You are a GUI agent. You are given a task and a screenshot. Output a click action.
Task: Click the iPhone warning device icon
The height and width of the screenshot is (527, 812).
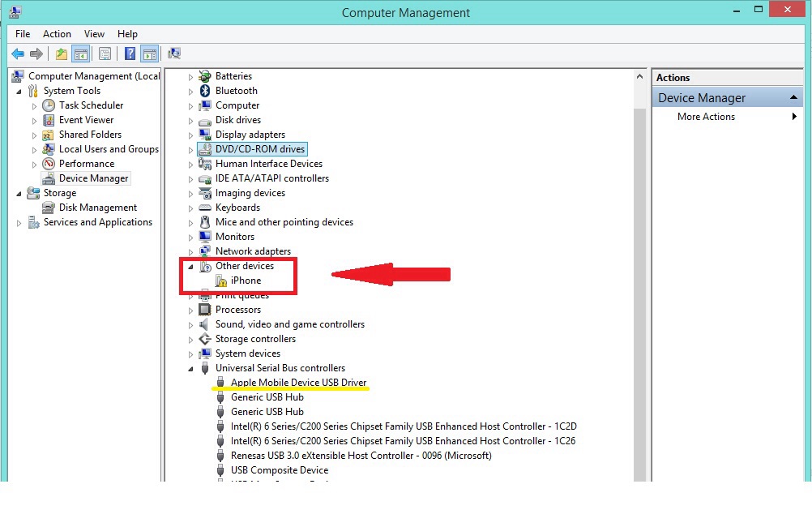click(221, 281)
